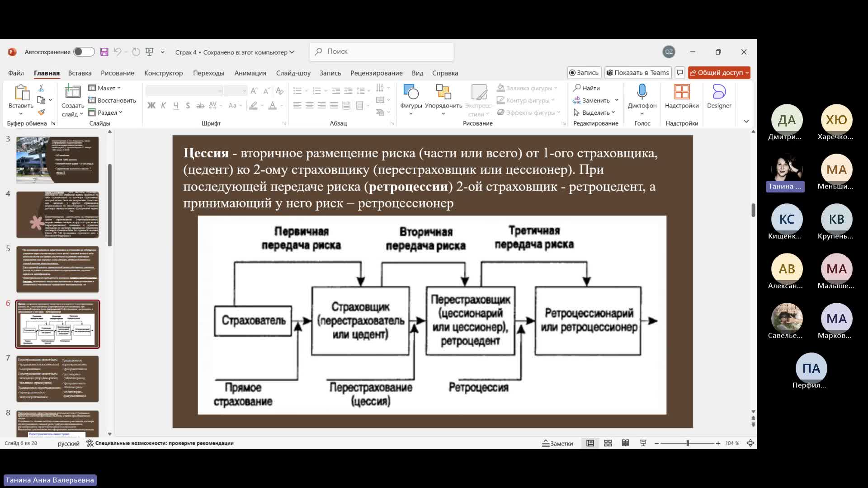
Task: Click the Paste clipboard icon
Action: pos(21,92)
